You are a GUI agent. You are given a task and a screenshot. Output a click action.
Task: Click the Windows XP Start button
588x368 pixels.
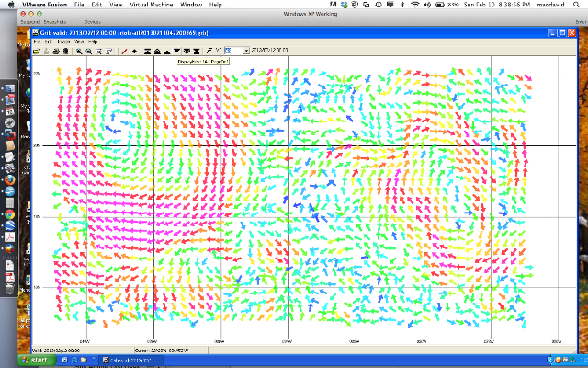tap(35, 360)
